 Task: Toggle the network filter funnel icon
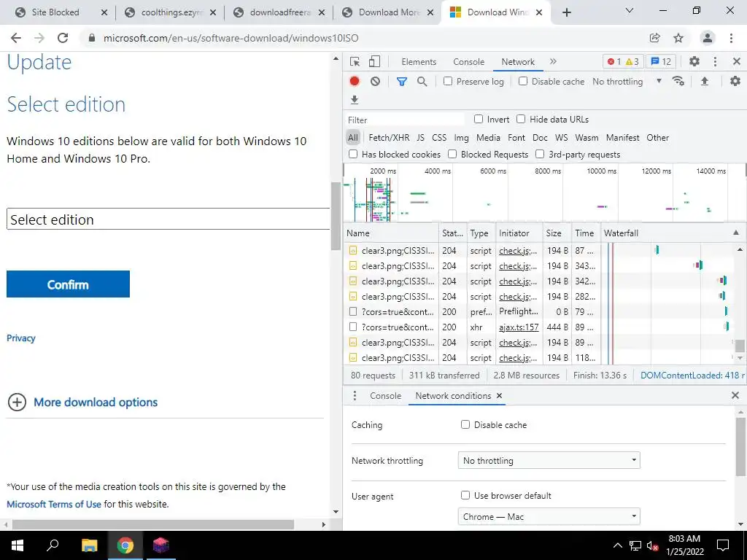(x=402, y=82)
